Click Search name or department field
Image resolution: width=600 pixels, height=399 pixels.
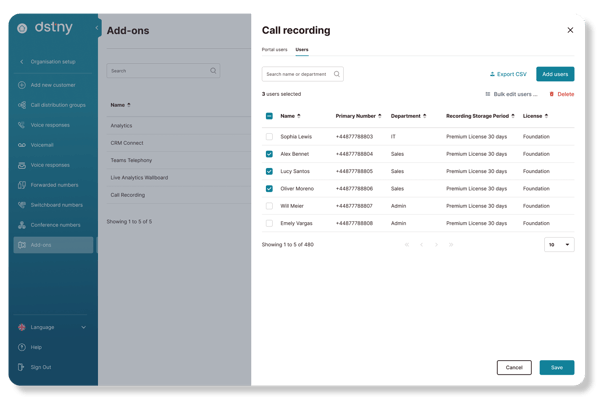[302, 74]
